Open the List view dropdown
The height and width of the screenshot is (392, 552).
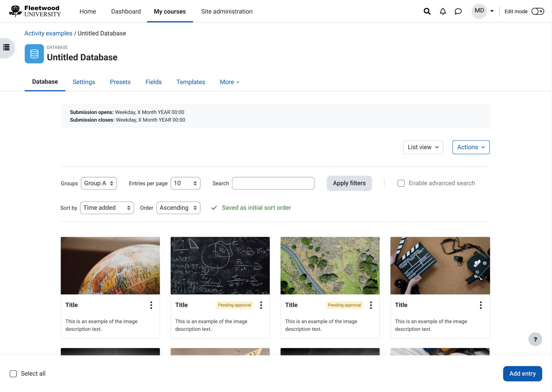coord(423,147)
